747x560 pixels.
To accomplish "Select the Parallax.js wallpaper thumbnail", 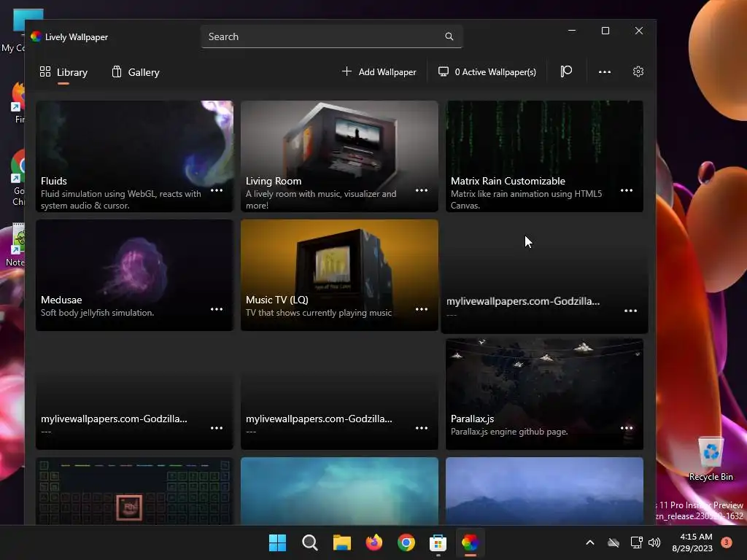I will click(544, 394).
